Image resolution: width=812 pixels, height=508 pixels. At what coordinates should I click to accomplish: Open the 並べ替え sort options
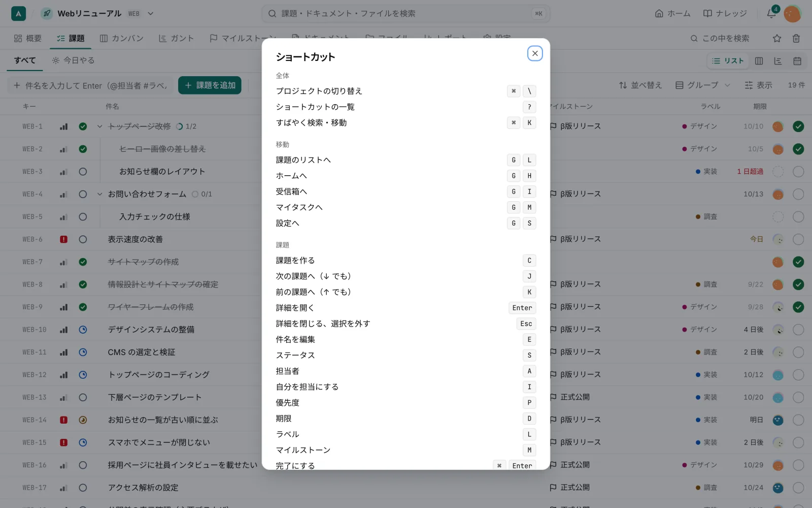pos(640,85)
